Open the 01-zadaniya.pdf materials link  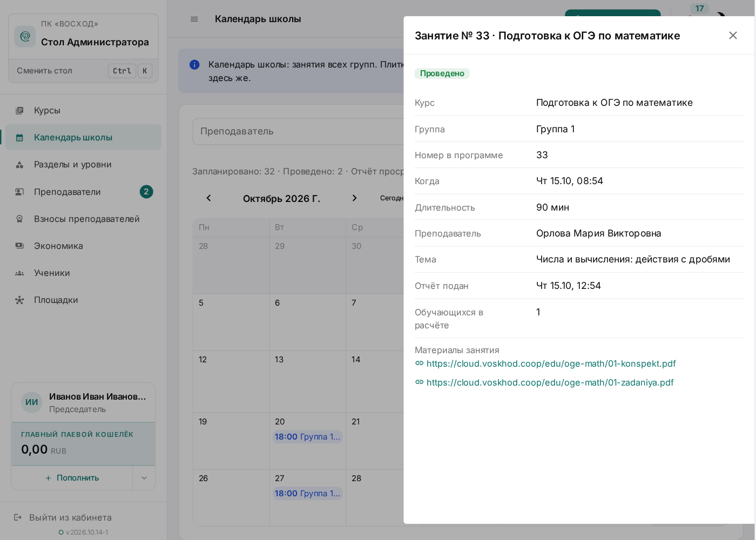[550, 382]
